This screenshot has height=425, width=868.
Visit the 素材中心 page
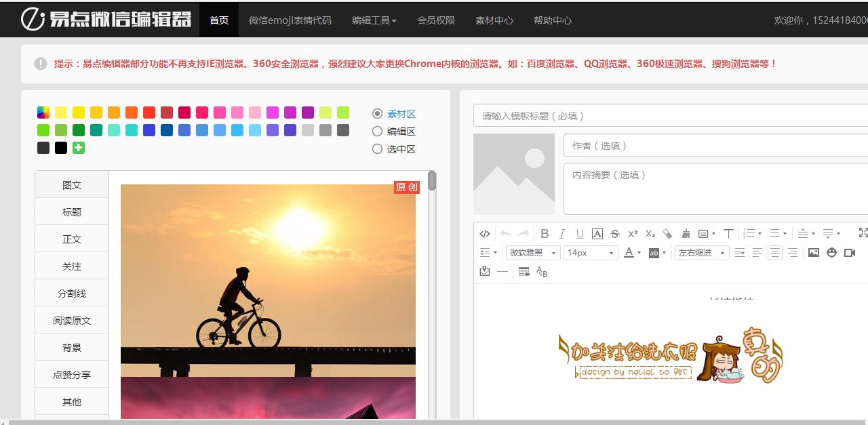[x=494, y=20]
